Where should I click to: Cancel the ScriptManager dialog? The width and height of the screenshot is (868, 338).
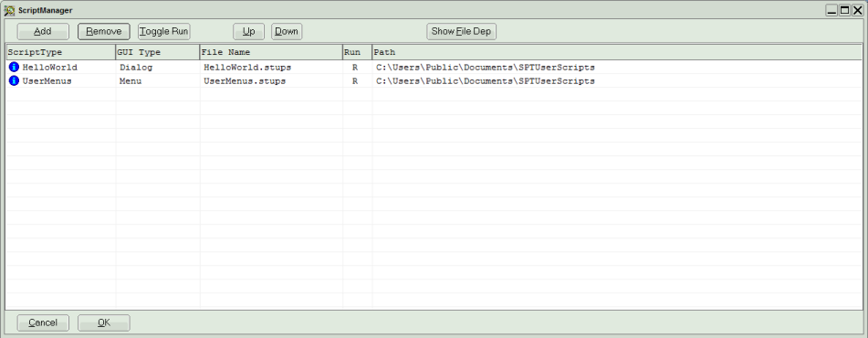(x=43, y=323)
